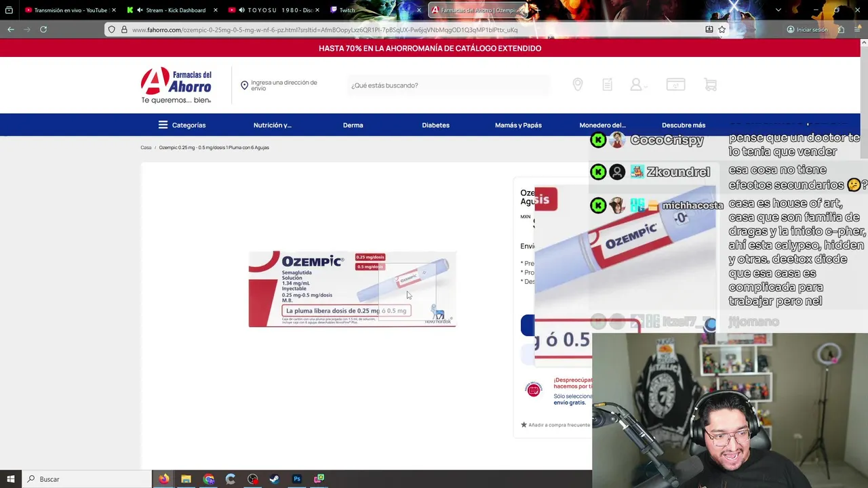Open Photoshop from the taskbar

296,479
